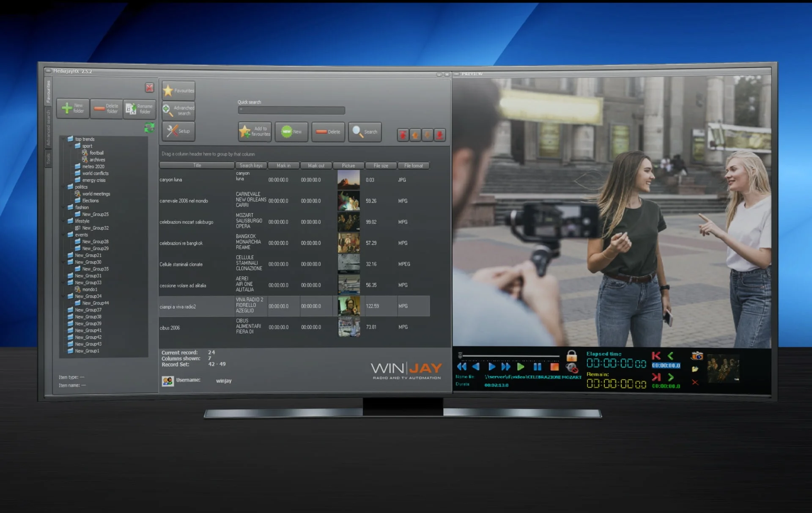Click the padlock icon above the playback controls
The image size is (812, 513).
(x=572, y=357)
